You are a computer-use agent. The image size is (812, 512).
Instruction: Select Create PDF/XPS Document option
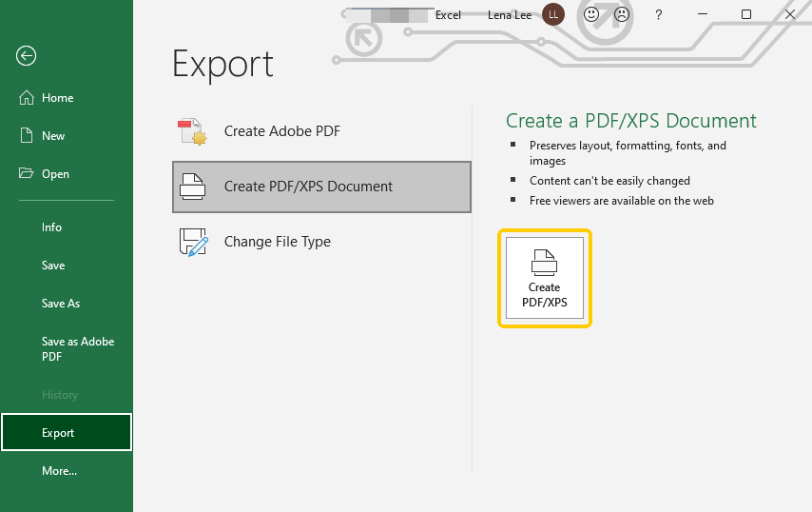tap(321, 187)
